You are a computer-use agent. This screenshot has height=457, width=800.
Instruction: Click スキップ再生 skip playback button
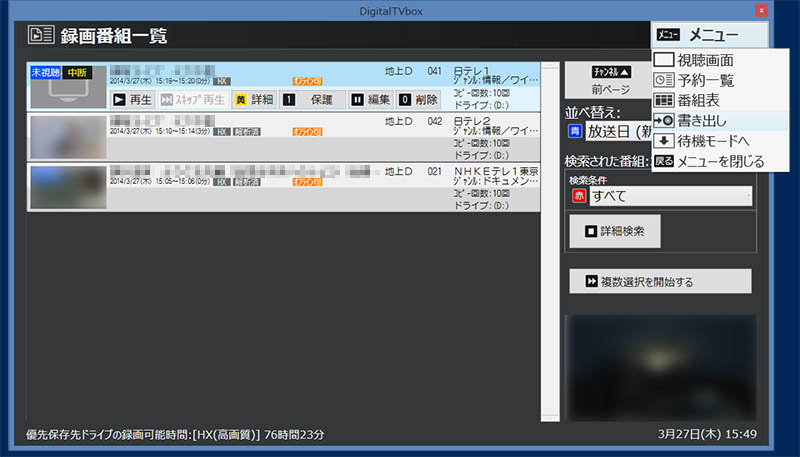point(190,100)
